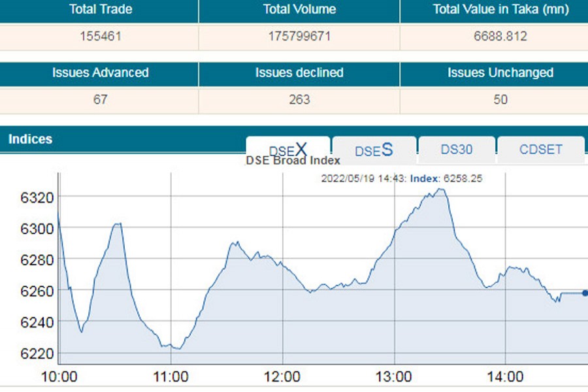Open the DSES index tab
Image resolution: width=588 pixels, height=392 pixels.
click(374, 150)
